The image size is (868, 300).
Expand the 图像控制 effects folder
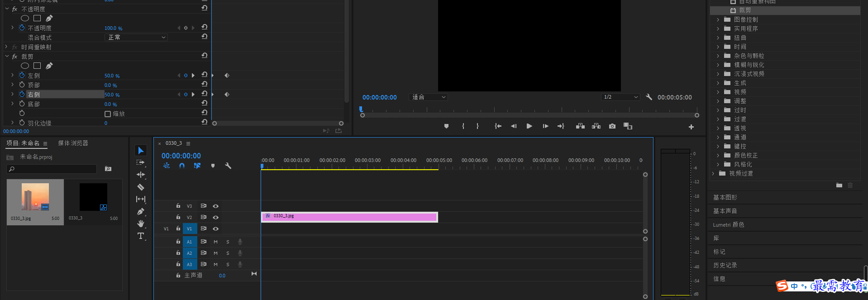[718, 19]
